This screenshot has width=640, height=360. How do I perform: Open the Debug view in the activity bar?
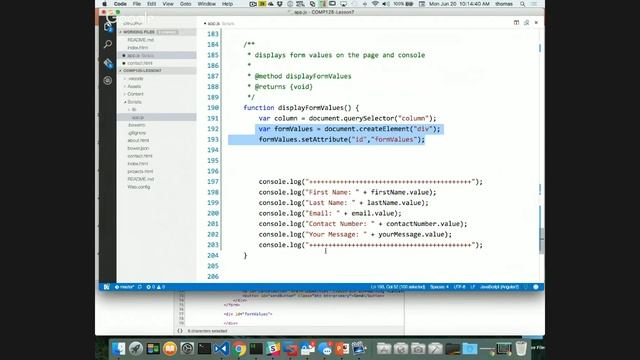point(108,80)
